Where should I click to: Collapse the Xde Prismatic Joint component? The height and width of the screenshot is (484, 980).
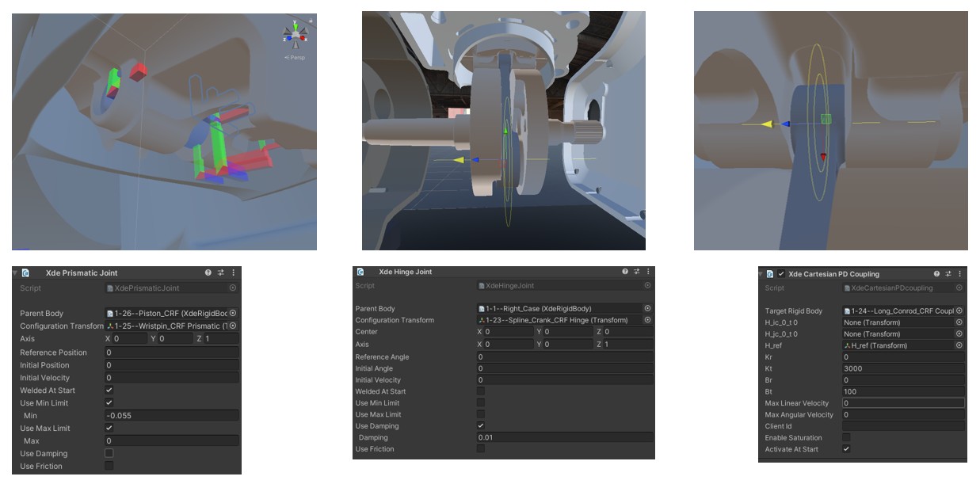tap(15, 272)
